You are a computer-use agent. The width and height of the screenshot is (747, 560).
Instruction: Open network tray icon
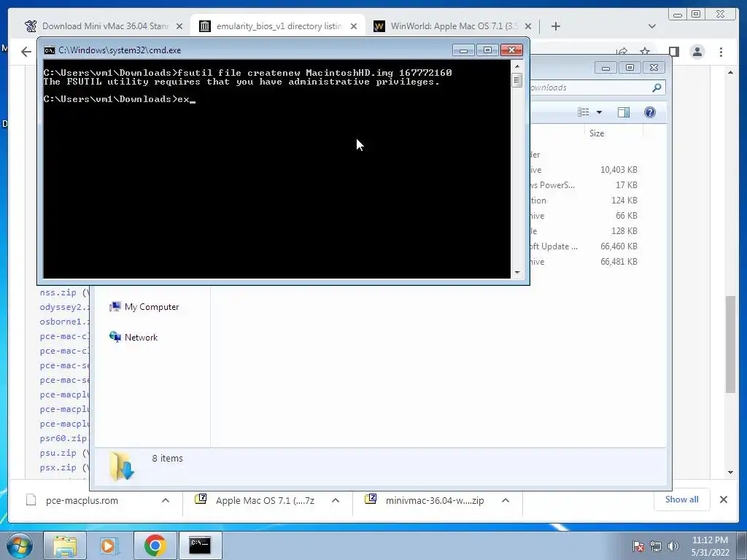[x=656, y=546]
